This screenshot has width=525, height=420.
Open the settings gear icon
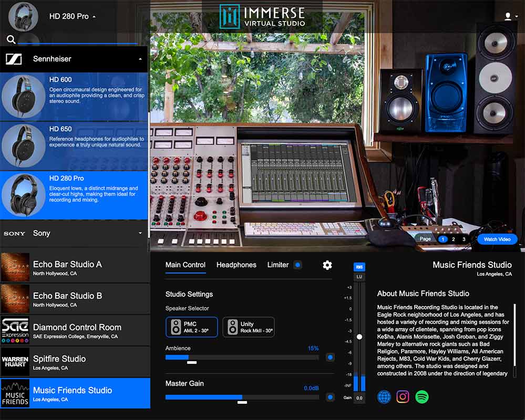click(x=327, y=266)
